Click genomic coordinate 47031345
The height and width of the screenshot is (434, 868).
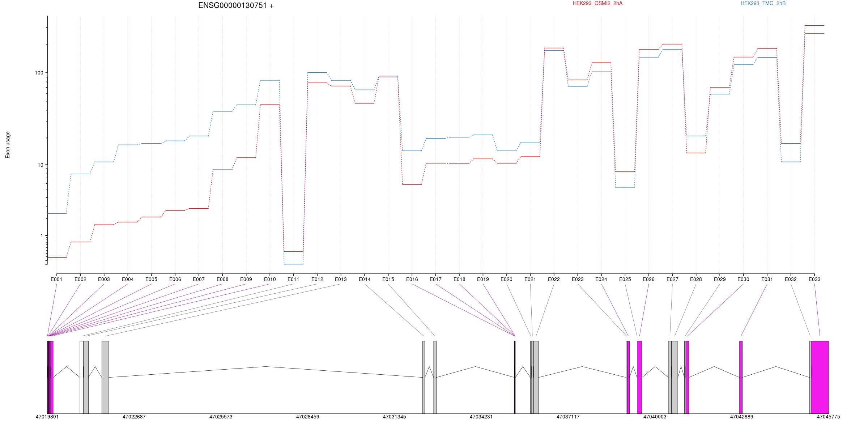pyautogui.click(x=394, y=417)
